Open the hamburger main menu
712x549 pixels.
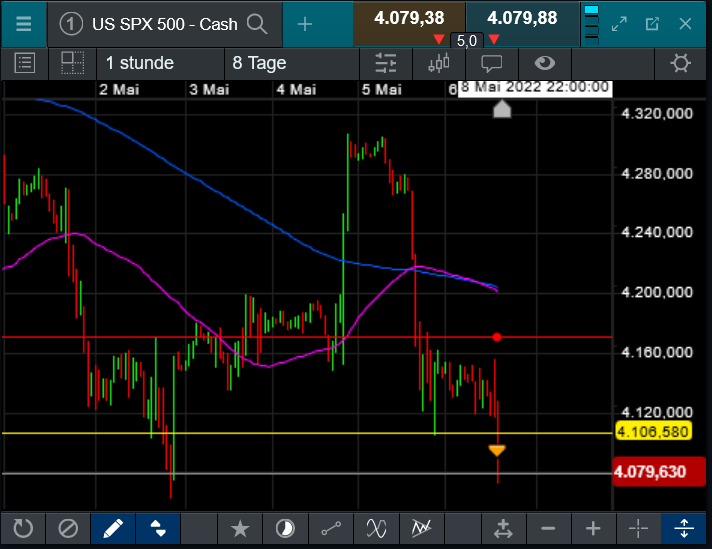pos(24,24)
